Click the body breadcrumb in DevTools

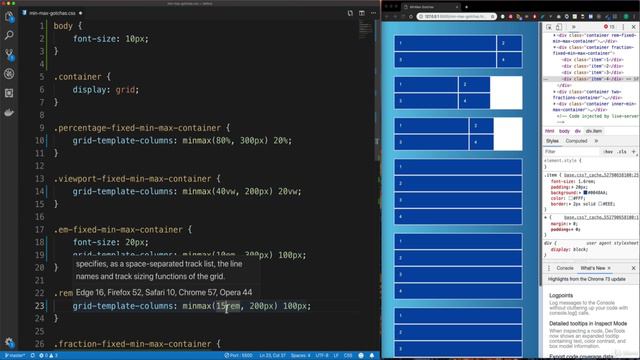[x=564, y=131]
